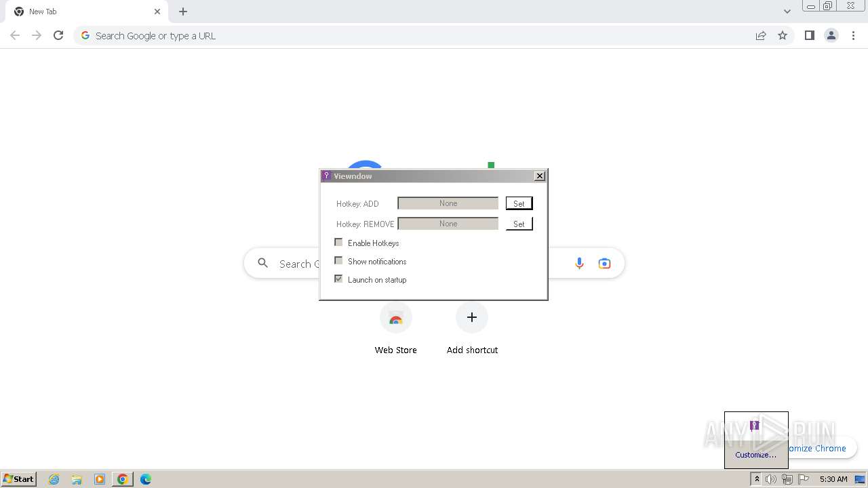Click the Chrome back arrow

(x=15, y=35)
